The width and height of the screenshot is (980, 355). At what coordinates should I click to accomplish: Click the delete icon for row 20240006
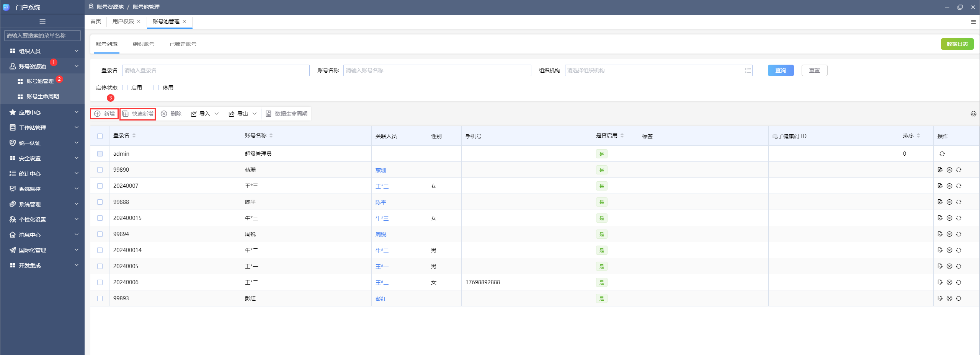pos(949,282)
